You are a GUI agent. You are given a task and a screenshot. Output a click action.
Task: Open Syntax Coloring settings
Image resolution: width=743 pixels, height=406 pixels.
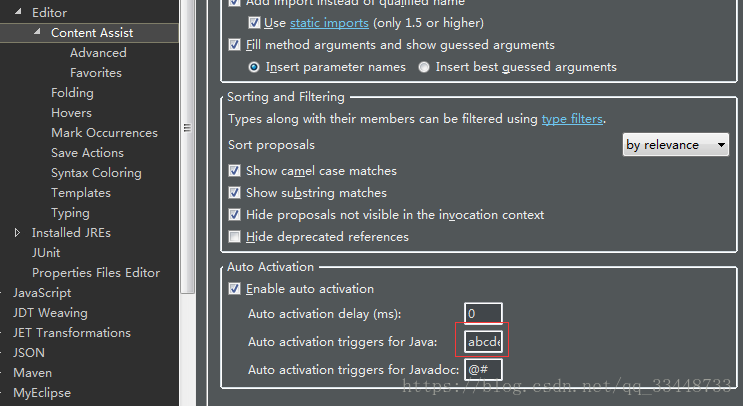click(96, 173)
